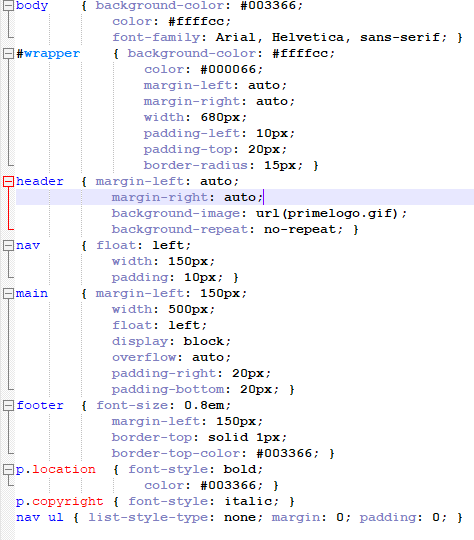Click the #ffffcc value in #wrapper rule

click(x=300, y=54)
